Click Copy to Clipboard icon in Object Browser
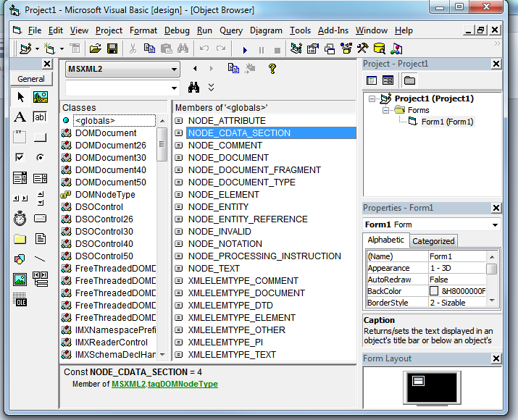The width and height of the screenshot is (518, 420). 233,69
